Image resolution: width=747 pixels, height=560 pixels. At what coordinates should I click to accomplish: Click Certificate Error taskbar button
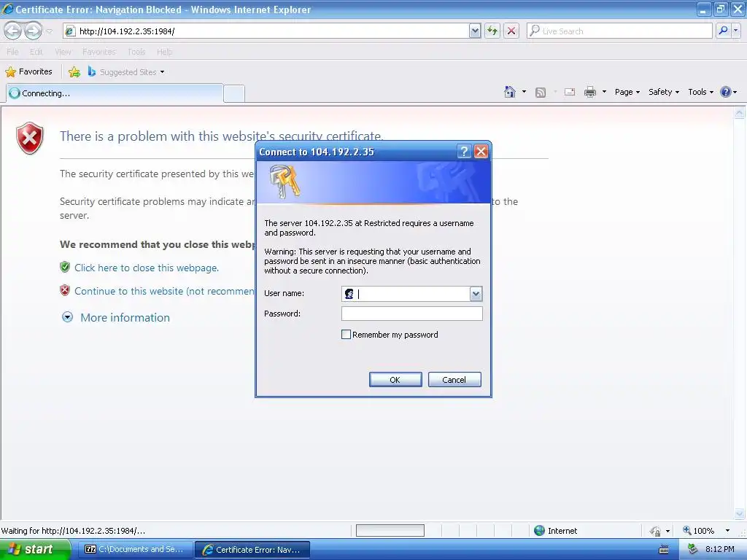pos(252,550)
